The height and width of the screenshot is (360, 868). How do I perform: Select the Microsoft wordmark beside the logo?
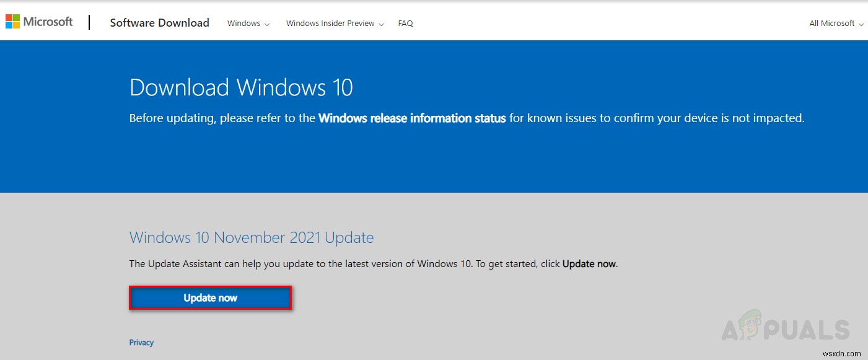coord(47,21)
